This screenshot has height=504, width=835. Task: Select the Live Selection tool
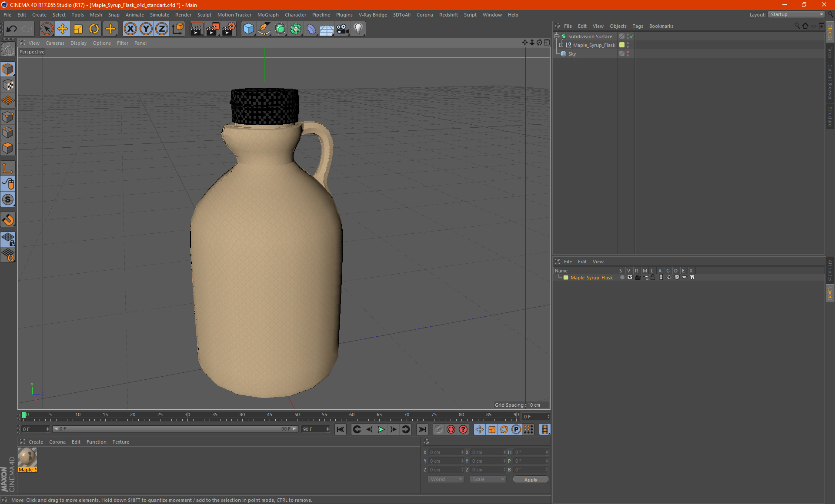47,29
